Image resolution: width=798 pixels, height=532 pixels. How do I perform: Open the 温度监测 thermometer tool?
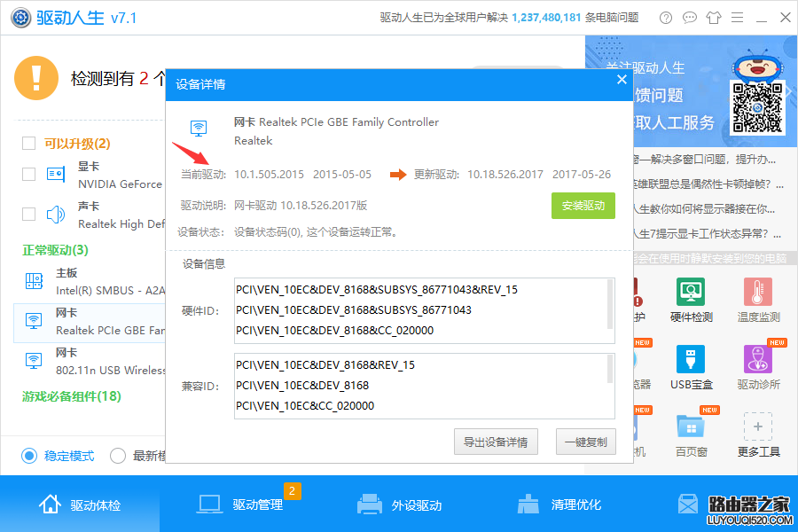[x=758, y=301]
